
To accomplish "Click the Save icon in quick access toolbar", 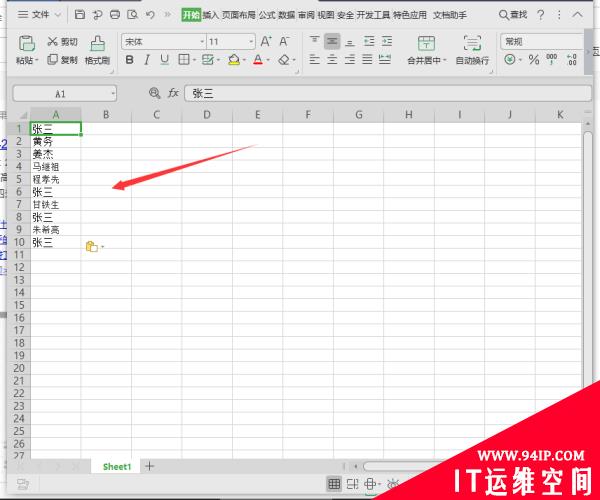I will [80, 15].
